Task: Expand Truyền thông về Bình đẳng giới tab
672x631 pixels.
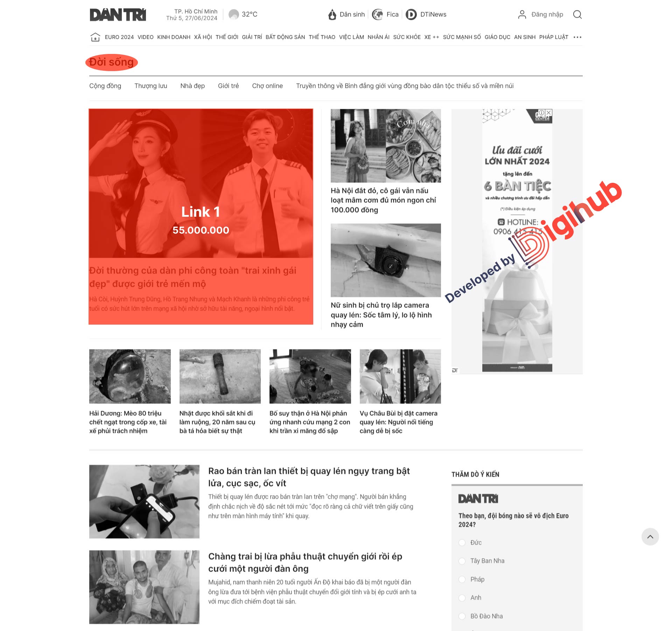Action: pos(404,86)
